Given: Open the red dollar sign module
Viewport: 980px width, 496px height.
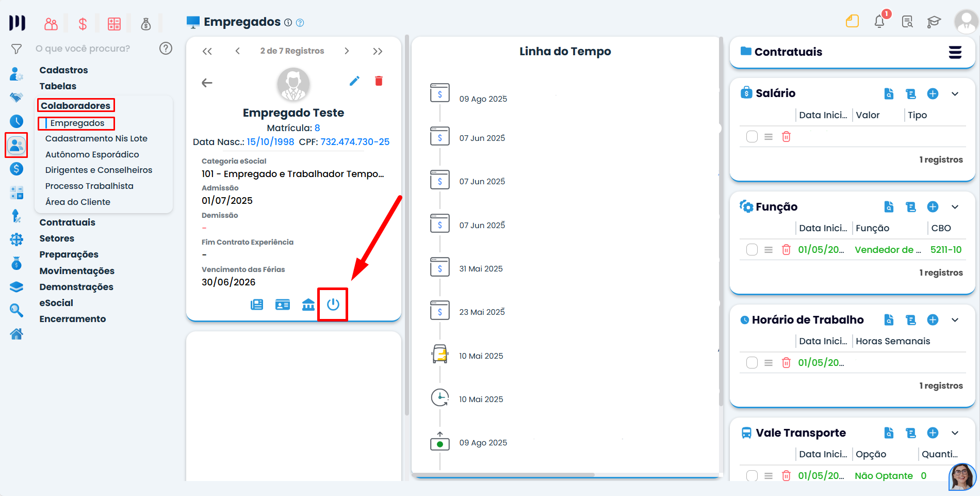Looking at the screenshot, I should (83, 24).
